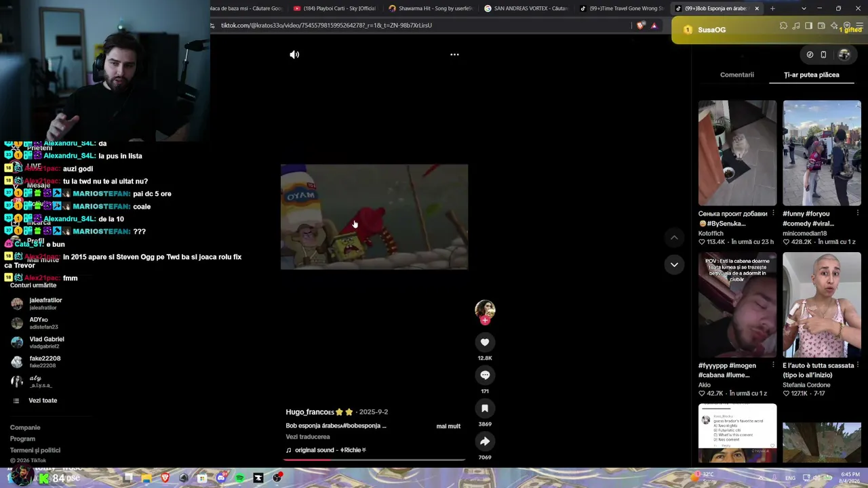Open the cat video thumbnail by Kotoffich

(x=738, y=153)
